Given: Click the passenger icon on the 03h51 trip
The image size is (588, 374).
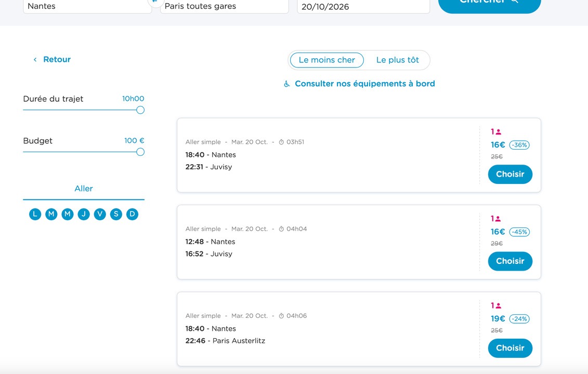Looking at the screenshot, I should 499,132.
